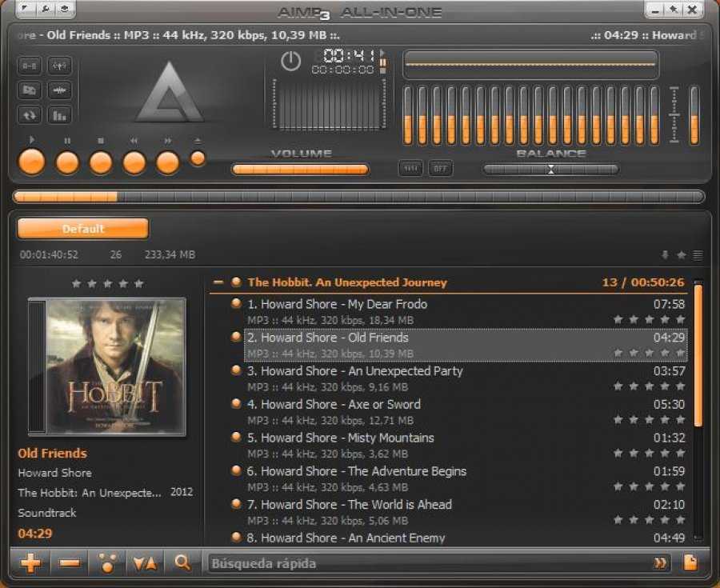720x588 pixels.
Task: Skip to the next track
Action: (x=168, y=162)
